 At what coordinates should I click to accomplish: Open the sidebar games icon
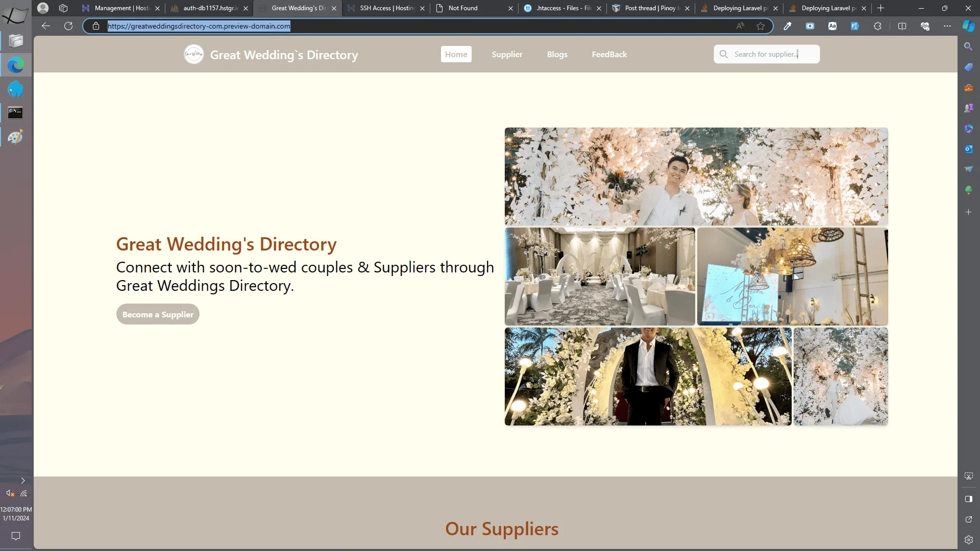pyautogui.click(x=968, y=108)
